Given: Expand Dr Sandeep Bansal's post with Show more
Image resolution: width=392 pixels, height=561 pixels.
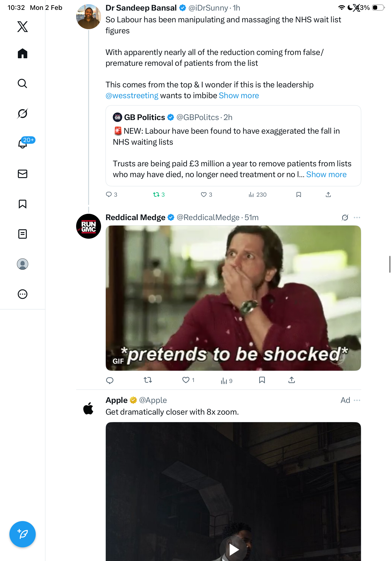Looking at the screenshot, I should pos(239,96).
